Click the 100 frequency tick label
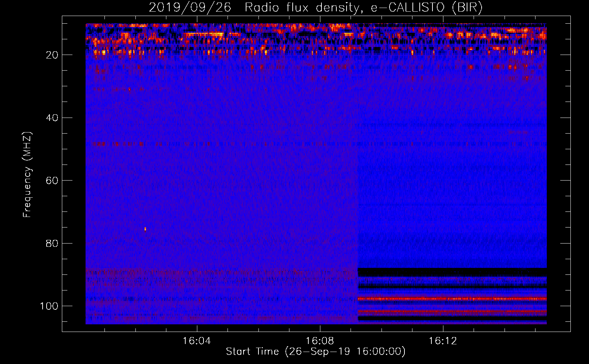Screen dimensions: 589x364 (x=49, y=306)
